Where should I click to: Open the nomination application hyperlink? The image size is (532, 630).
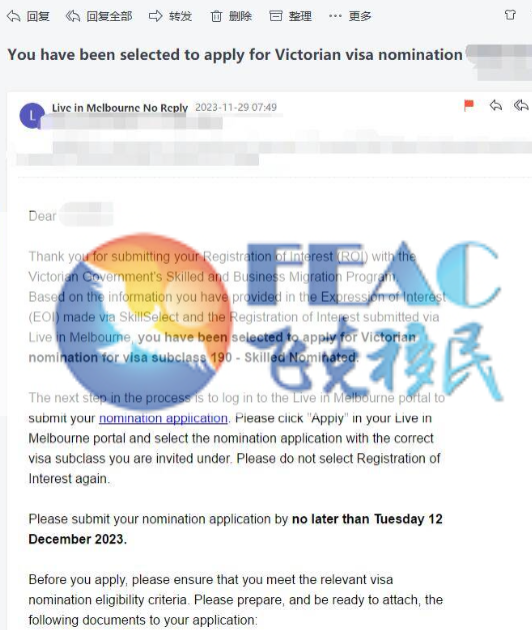(163, 418)
